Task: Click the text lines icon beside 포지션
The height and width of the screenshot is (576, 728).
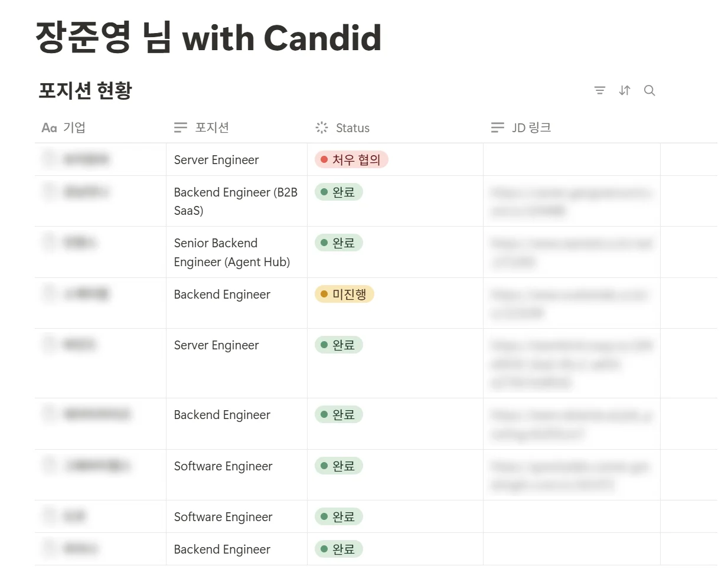Action: [180, 127]
